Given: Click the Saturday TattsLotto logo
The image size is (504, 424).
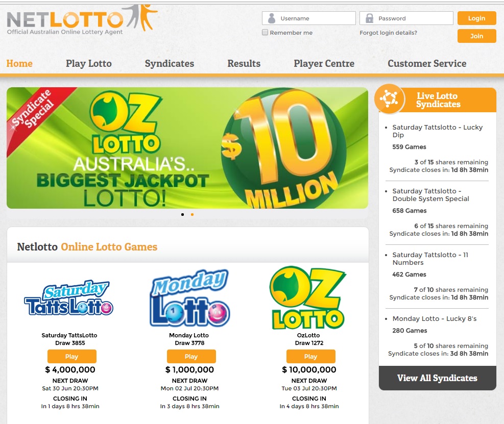Looking at the screenshot, I should coord(69,298).
